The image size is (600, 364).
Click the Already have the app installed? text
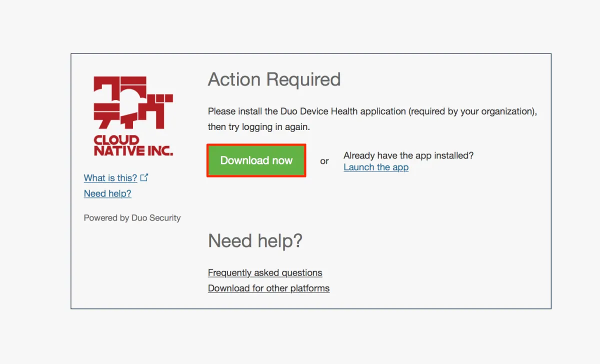[x=408, y=155]
